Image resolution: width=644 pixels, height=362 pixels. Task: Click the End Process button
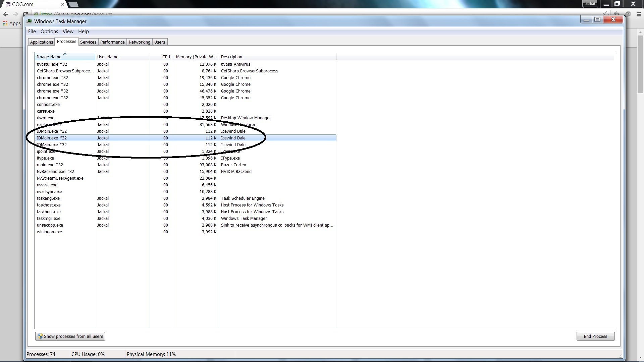coord(595,336)
